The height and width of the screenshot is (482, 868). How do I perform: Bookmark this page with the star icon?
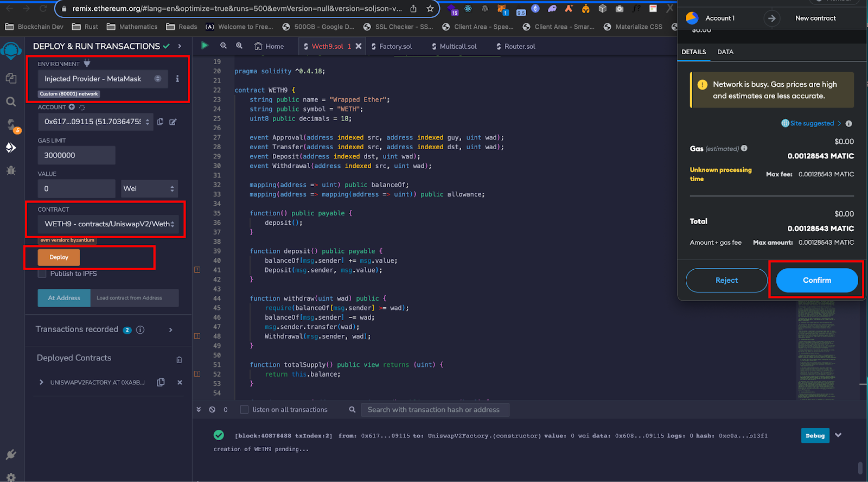click(x=430, y=8)
